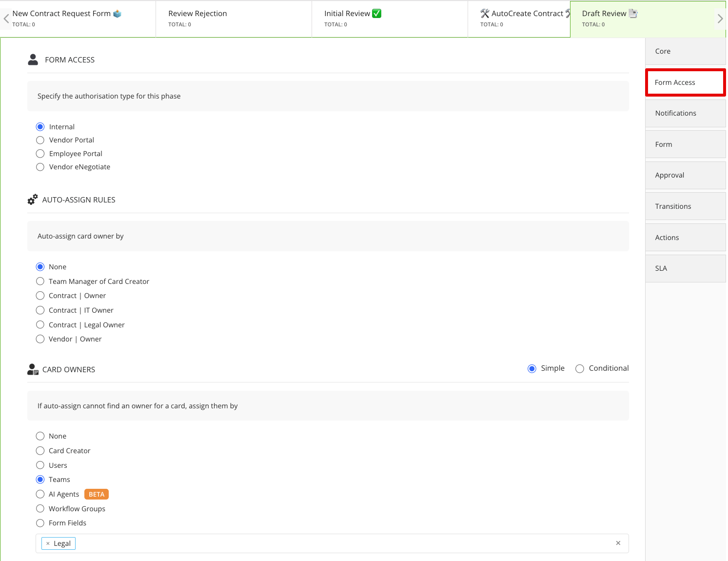Remove the Legal team tag

point(48,543)
